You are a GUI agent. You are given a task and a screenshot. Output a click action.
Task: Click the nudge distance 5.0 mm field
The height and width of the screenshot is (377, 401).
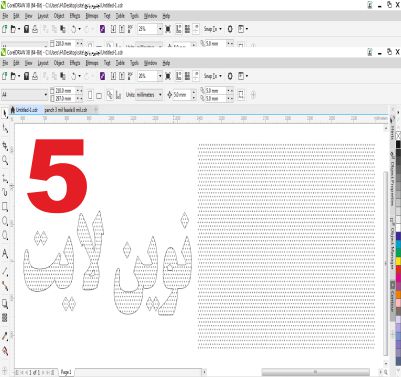tap(181, 95)
